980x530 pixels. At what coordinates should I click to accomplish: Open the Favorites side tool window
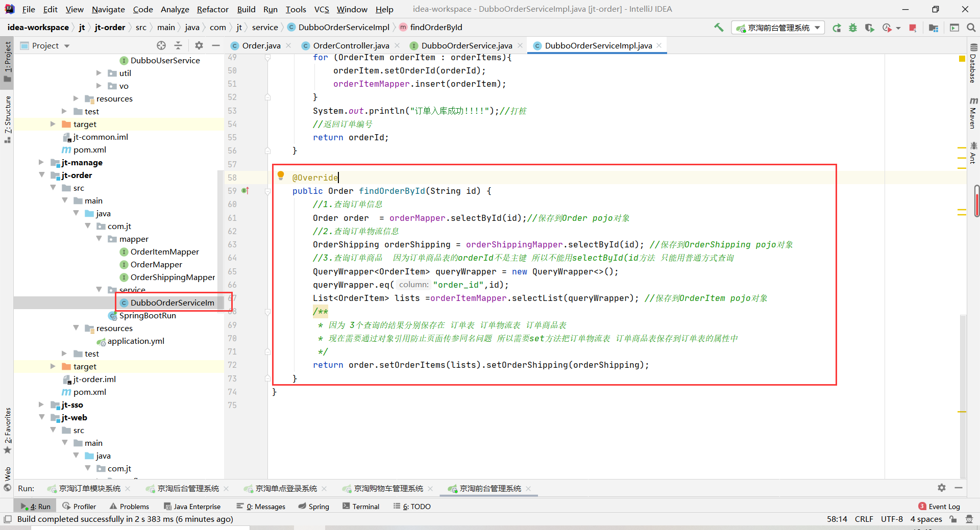pyautogui.click(x=8, y=430)
